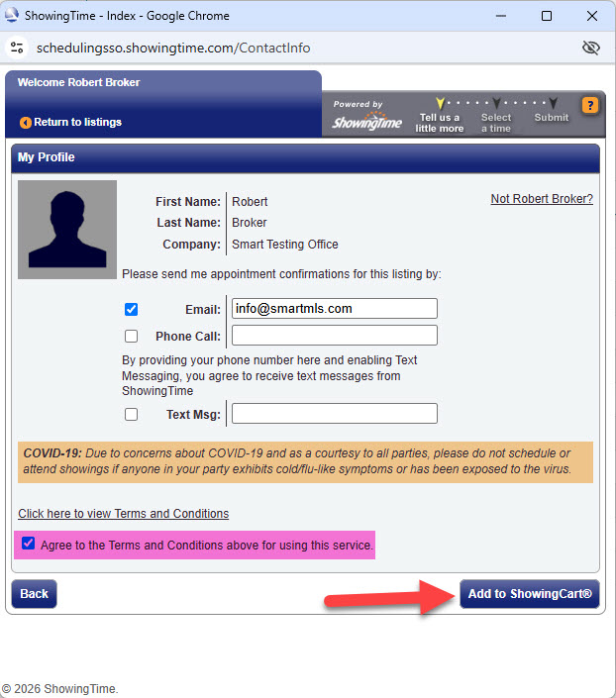Enable the Text Msg confirmation checkbox
616x698 pixels.
click(131, 415)
